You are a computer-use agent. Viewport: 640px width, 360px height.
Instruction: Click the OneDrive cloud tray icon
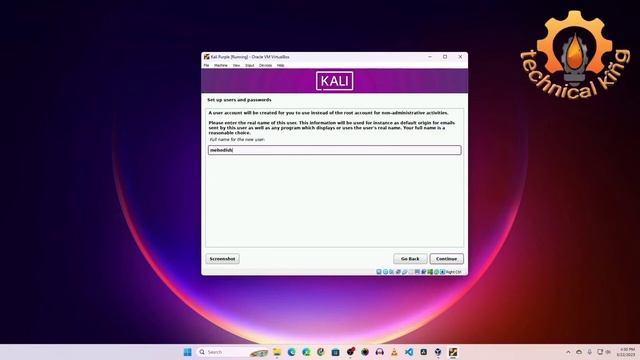pyautogui.click(x=579, y=352)
